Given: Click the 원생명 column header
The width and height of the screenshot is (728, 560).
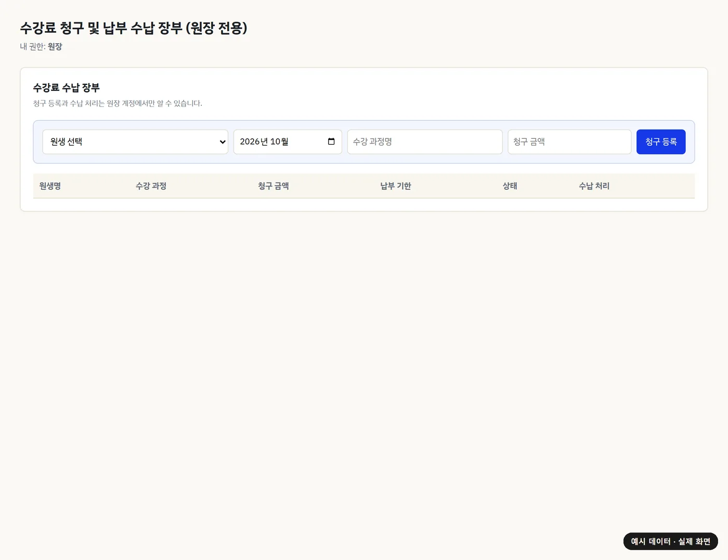Looking at the screenshot, I should (x=50, y=186).
